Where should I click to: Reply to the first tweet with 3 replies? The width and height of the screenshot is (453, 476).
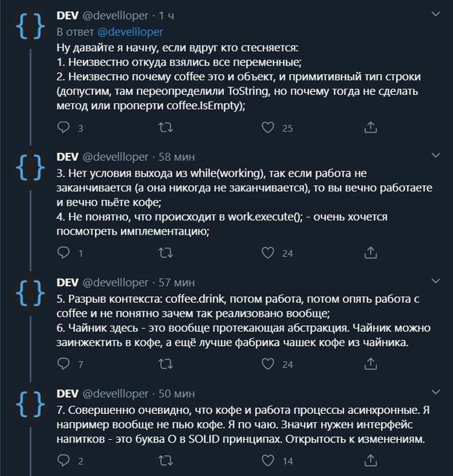pyautogui.click(x=63, y=127)
